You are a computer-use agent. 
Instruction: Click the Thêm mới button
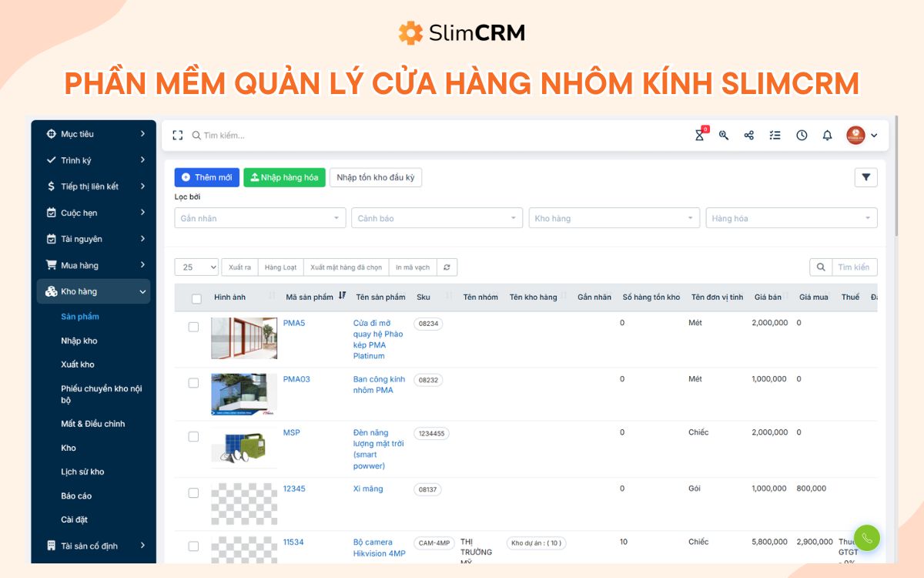pyautogui.click(x=206, y=176)
